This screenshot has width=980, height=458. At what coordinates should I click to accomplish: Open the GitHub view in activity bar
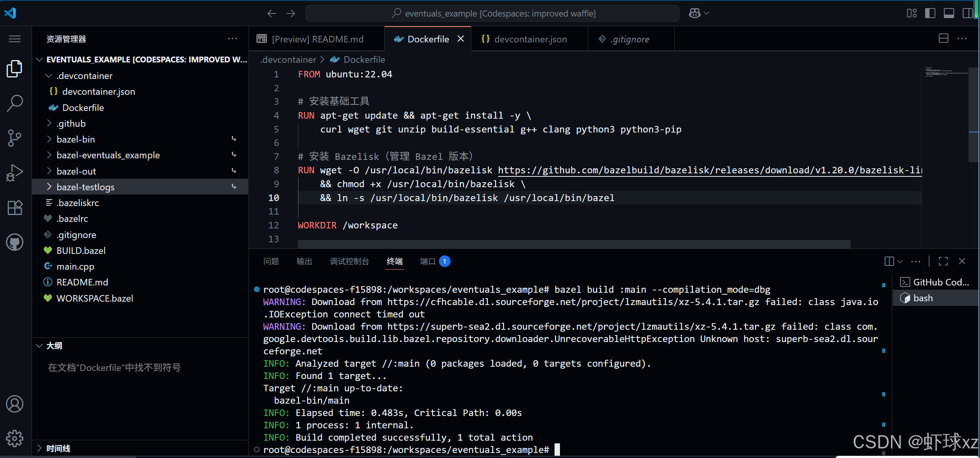click(15, 242)
